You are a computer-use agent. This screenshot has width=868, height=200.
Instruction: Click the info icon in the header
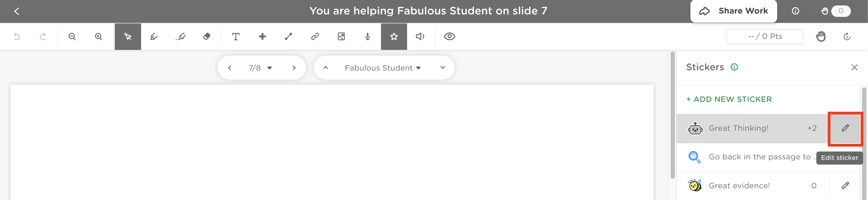pos(796,11)
